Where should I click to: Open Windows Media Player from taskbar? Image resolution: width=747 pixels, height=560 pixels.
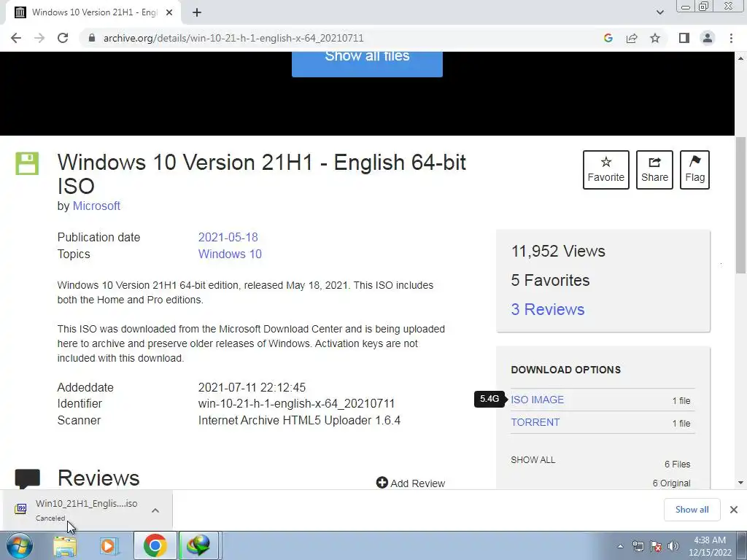(108, 545)
